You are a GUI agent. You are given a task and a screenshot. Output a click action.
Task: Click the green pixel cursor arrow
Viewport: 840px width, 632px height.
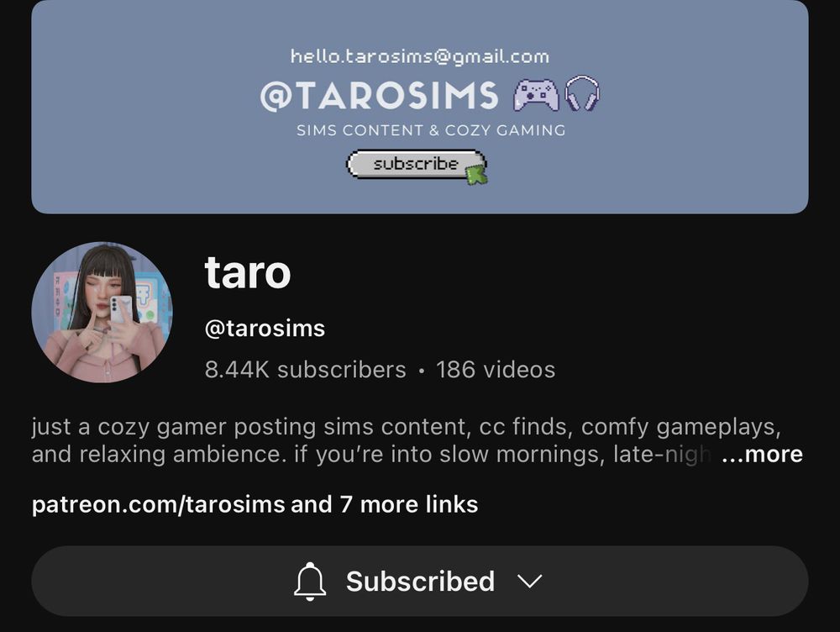point(476,175)
